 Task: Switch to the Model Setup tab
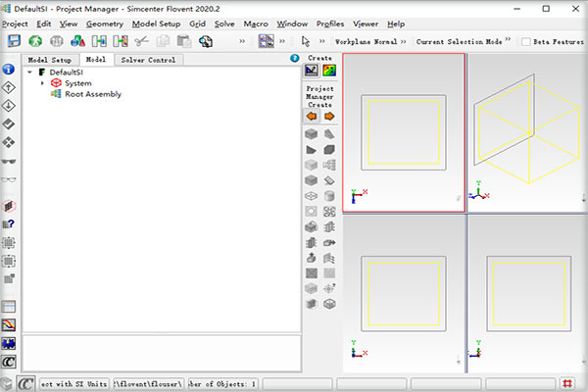pos(47,60)
